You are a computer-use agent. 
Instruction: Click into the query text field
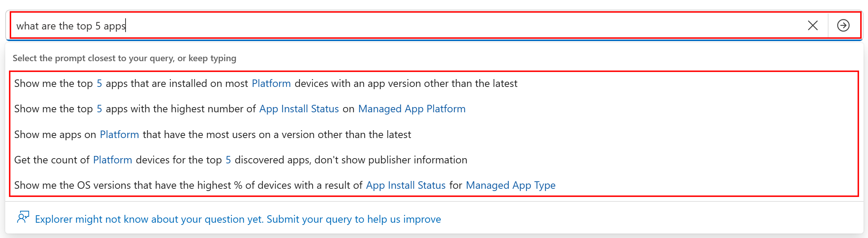point(406,25)
